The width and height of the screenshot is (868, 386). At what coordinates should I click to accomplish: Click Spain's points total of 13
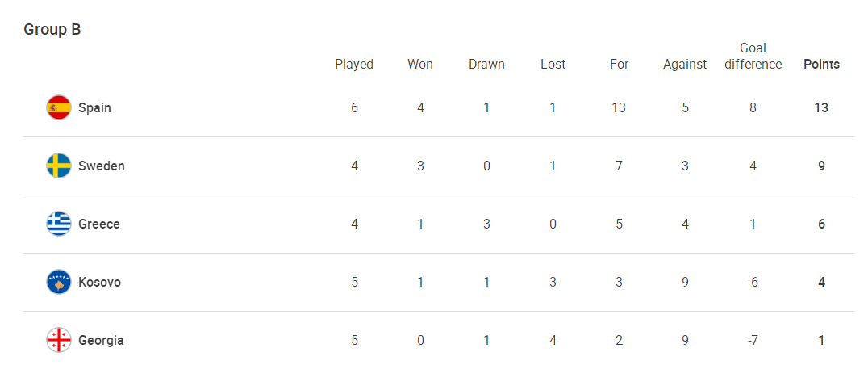click(821, 107)
